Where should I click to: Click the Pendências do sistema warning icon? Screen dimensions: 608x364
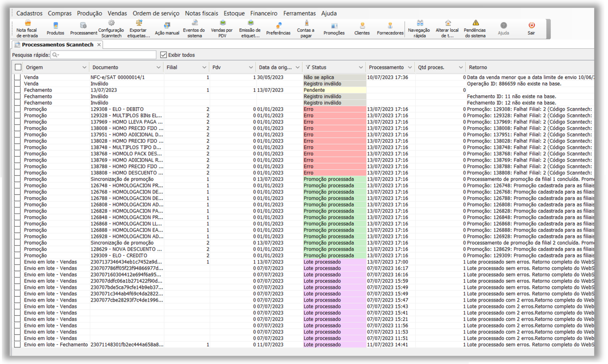tap(475, 24)
